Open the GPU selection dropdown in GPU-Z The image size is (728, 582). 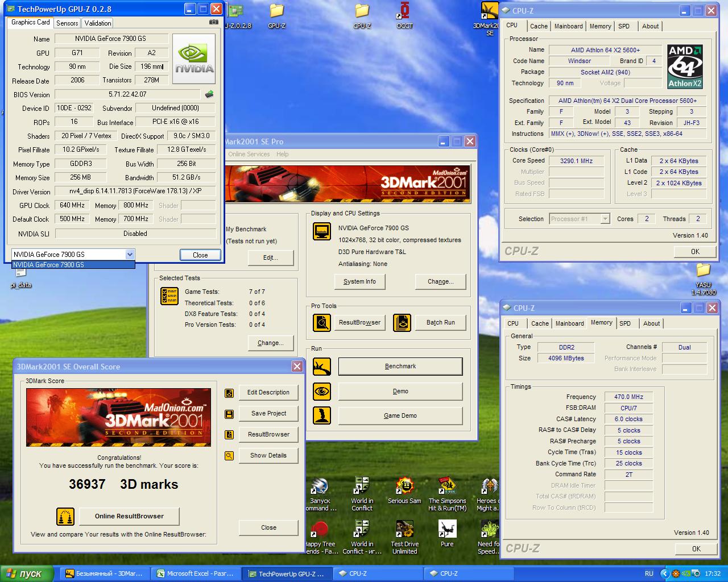coord(130,255)
